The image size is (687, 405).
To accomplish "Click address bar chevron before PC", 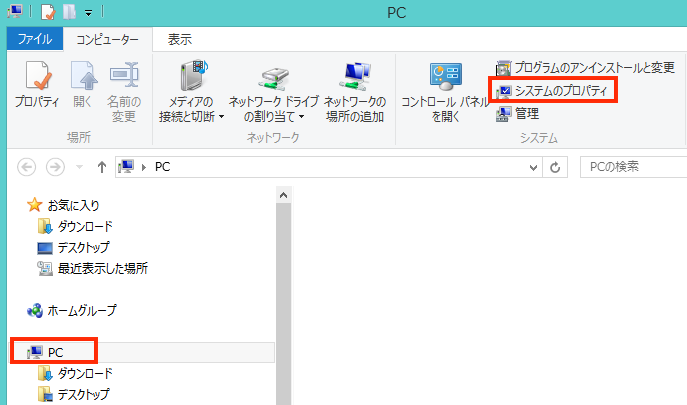I will click(144, 167).
